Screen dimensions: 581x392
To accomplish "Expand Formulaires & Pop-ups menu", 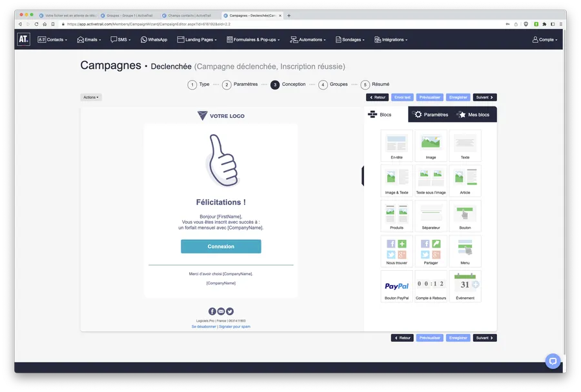I will [253, 39].
